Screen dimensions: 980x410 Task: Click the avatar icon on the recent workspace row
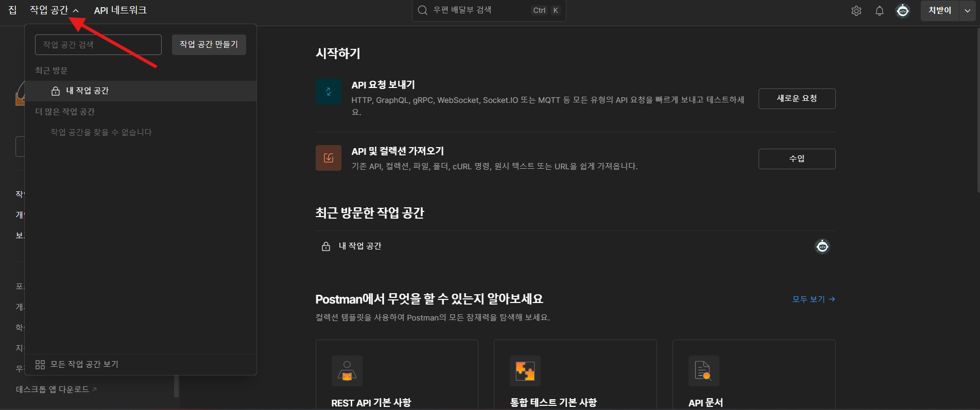click(822, 247)
